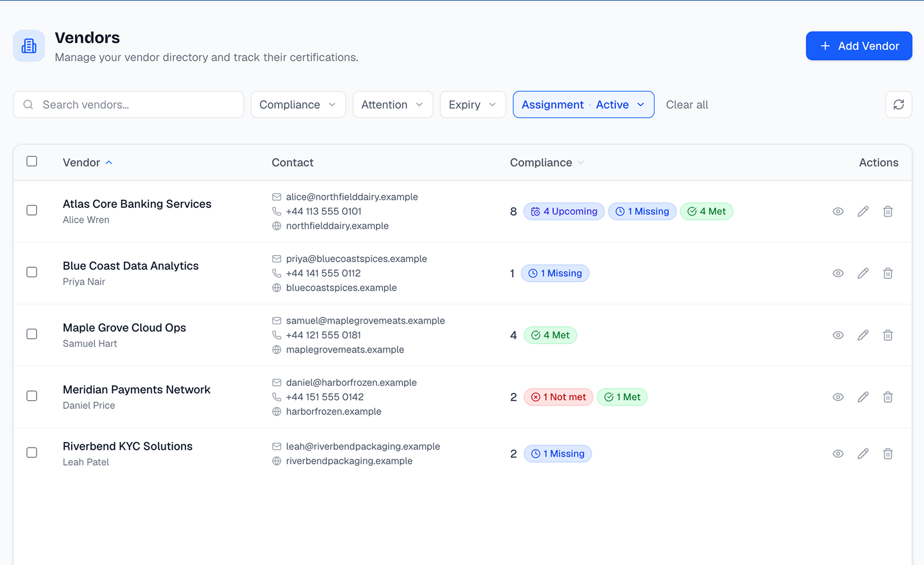
Task: Select Atlas Core Banking Services row checkbox
Action: pos(32,210)
